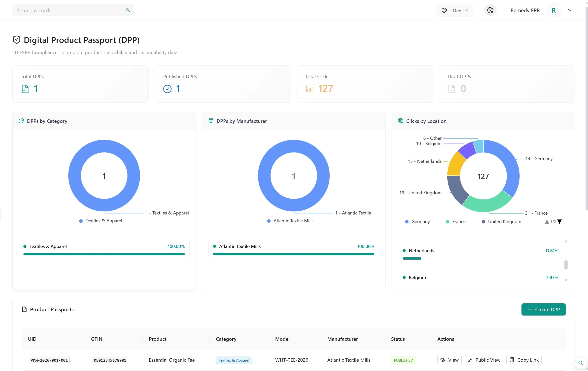Expand the account chevron next to avatar
Screen dimensions: 588x371
pyautogui.click(x=570, y=10)
